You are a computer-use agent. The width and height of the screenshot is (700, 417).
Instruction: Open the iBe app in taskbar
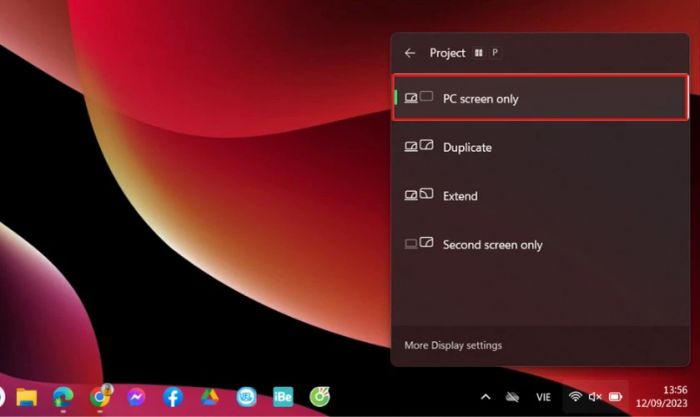click(x=283, y=397)
